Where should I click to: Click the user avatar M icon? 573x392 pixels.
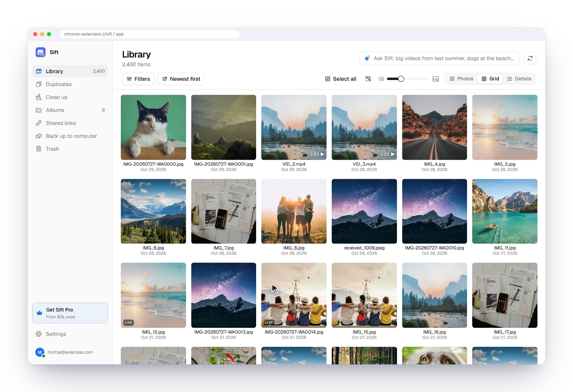tap(40, 352)
